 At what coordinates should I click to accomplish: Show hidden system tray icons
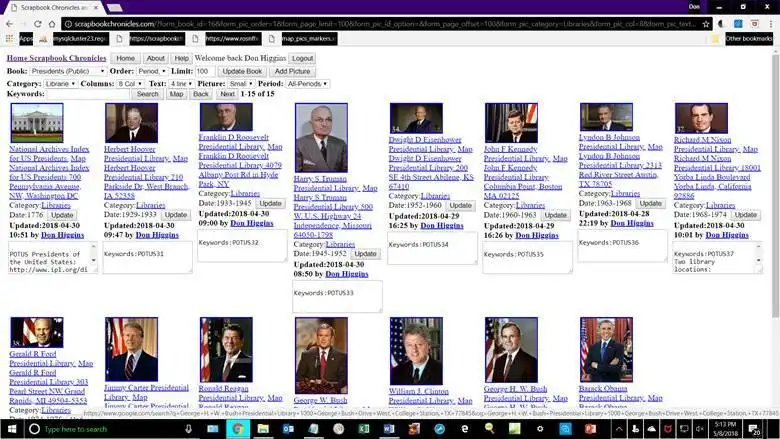[619, 429]
